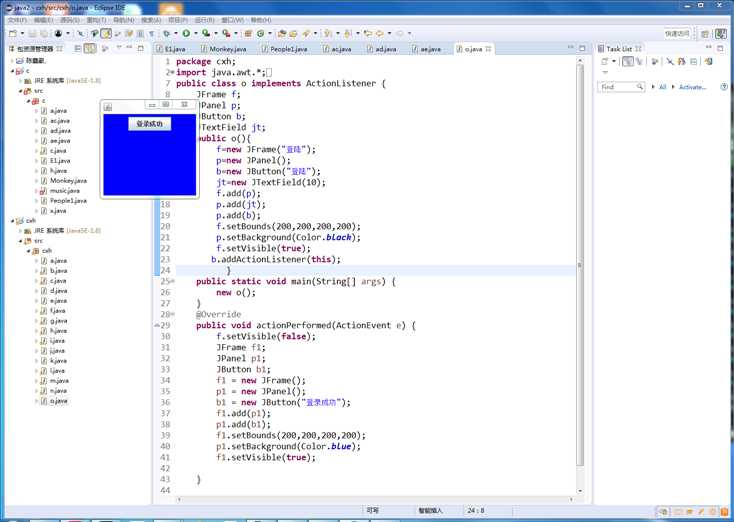Click editor horizontal scrollbar right arrow

pos(571,500)
